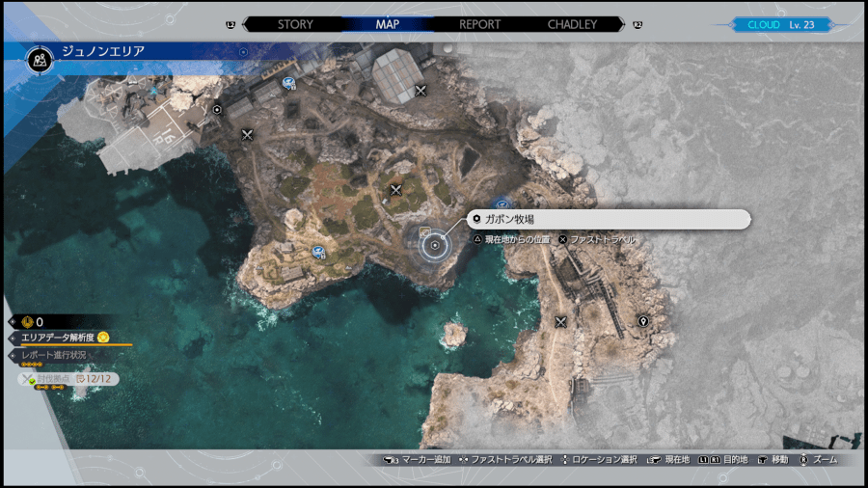
Task: Switch to the STORY tab
Action: click(x=294, y=24)
